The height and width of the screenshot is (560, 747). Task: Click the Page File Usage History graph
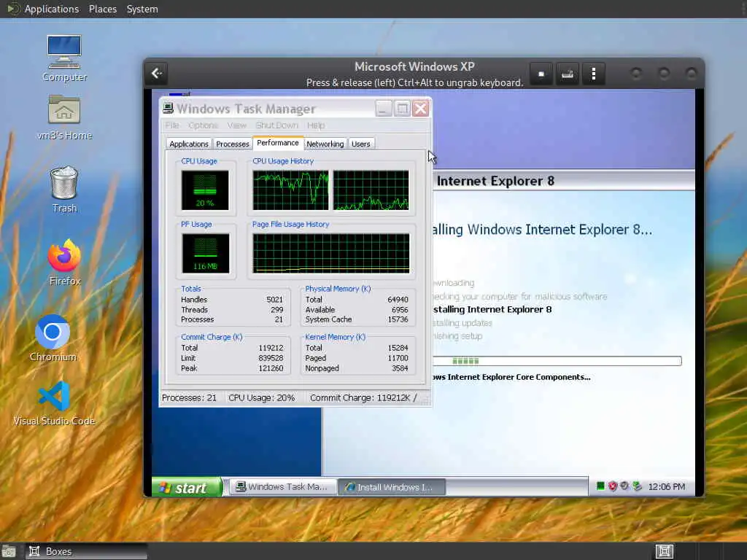(331, 253)
